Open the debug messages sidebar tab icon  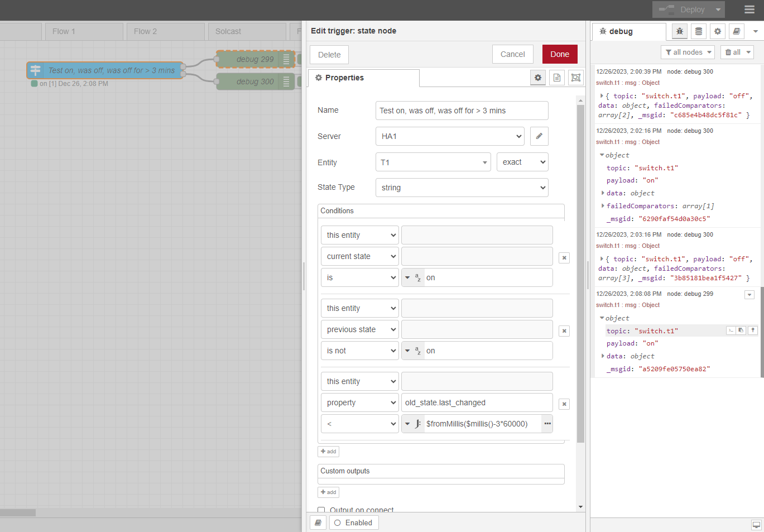[x=679, y=31]
